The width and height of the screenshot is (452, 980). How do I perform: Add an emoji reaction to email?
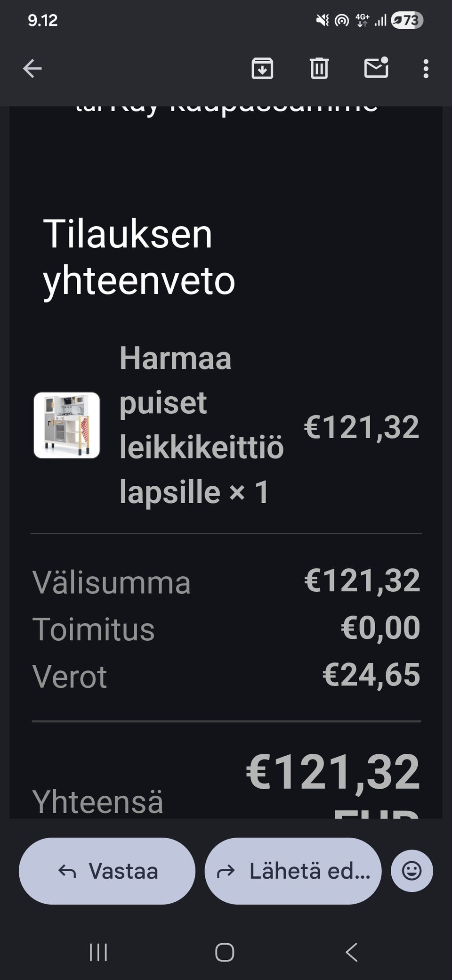[412, 871]
